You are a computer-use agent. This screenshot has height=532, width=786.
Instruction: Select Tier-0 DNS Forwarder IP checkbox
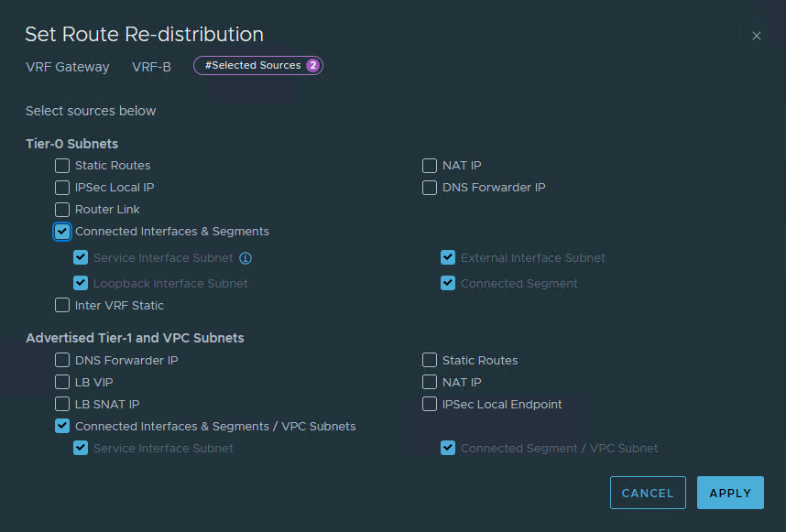point(430,188)
